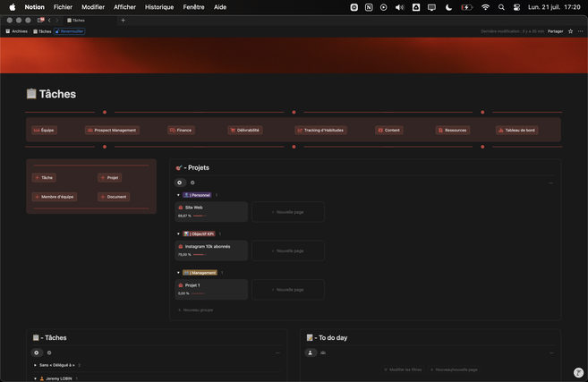Screen dimensions: 588x382
Task: Go back with the navigation arrow
Action: point(49,21)
